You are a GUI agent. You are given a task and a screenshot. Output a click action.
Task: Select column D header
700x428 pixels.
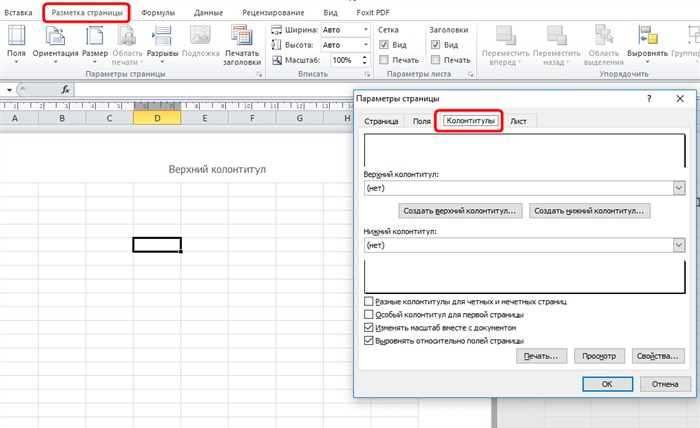coord(157,118)
